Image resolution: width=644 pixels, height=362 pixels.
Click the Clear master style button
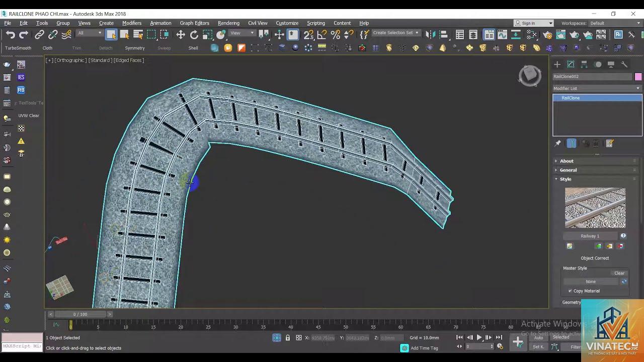pos(619,273)
